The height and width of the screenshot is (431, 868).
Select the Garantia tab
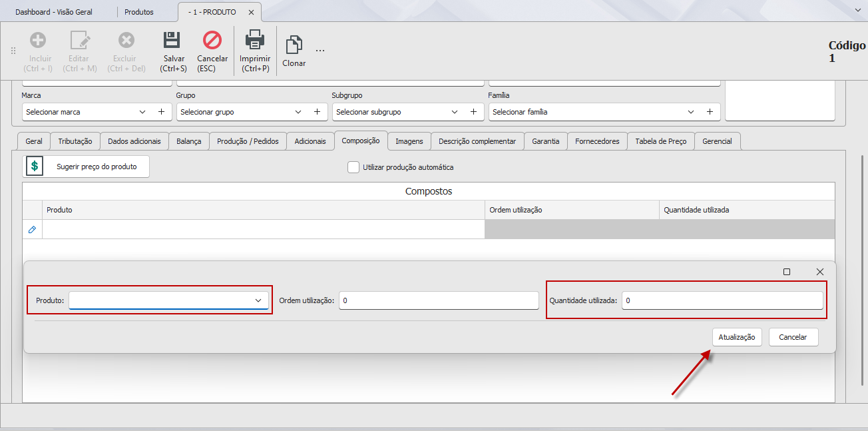[546, 141]
